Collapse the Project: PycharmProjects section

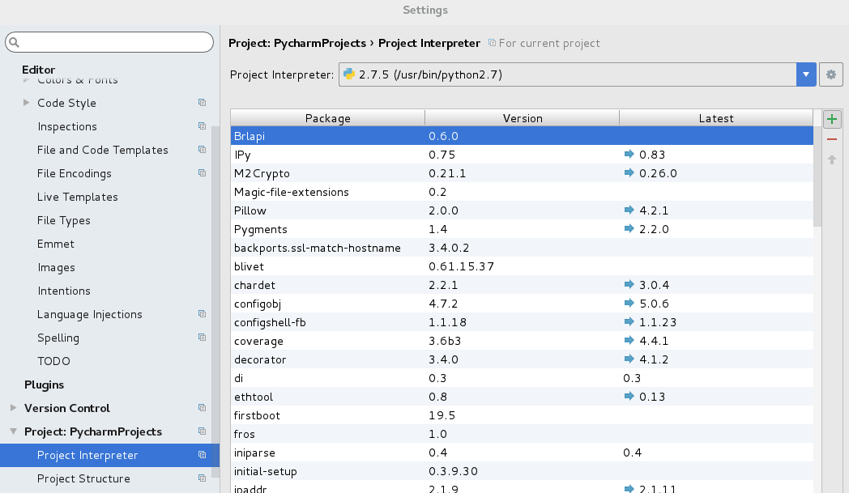[x=14, y=431]
